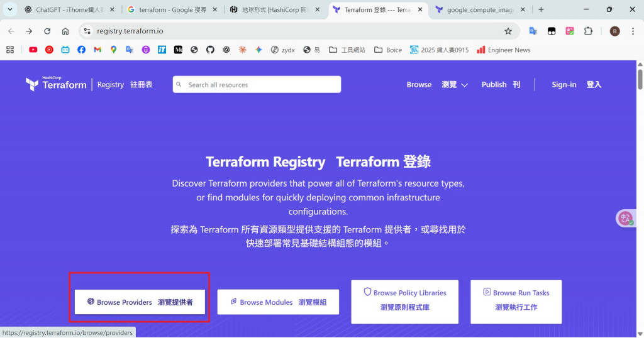Viewport: 644px width, 338px height.
Task: Navigate forward in browser history
Action: (x=29, y=31)
